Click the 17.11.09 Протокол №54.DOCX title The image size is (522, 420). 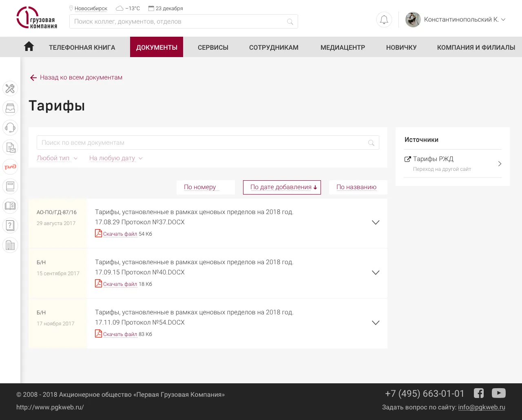coord(140,322)
